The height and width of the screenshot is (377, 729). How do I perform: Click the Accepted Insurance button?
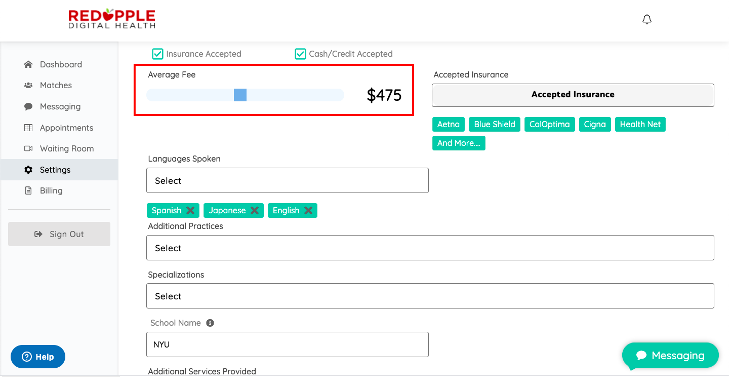coord(573,94)
